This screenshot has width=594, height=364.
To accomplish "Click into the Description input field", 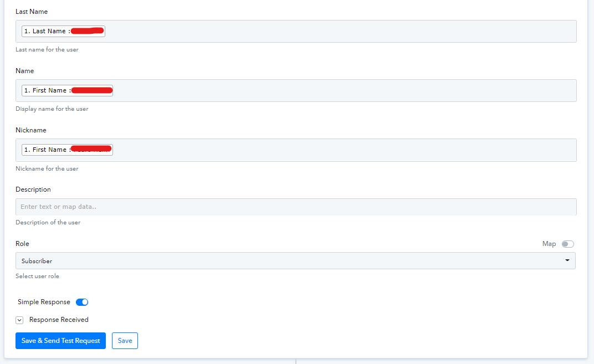I will coord(296,207).
